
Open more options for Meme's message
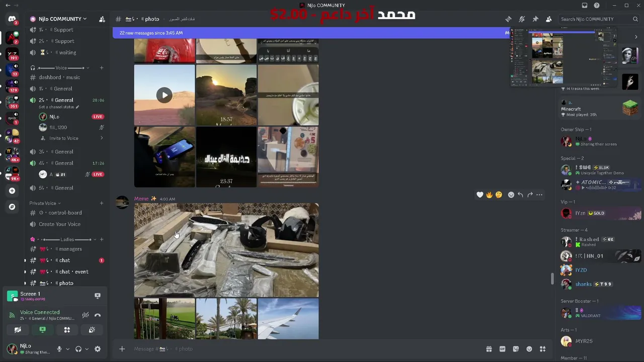click(x=539, y=195)
